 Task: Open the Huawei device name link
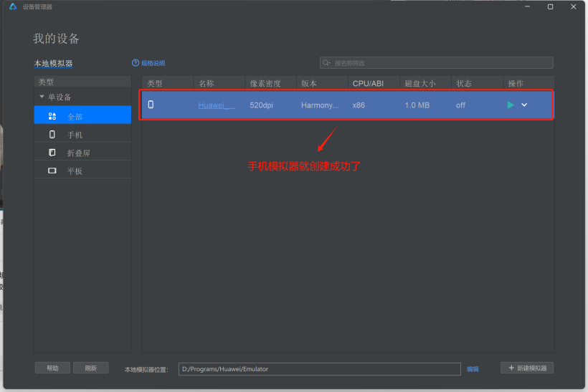(217, 105)
